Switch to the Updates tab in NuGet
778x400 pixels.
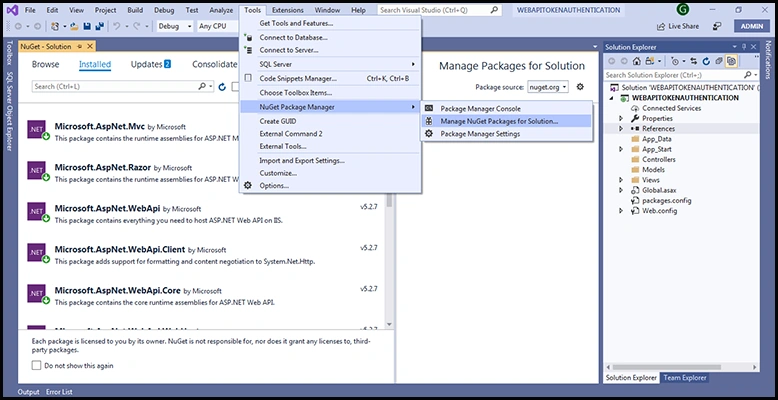151,65
